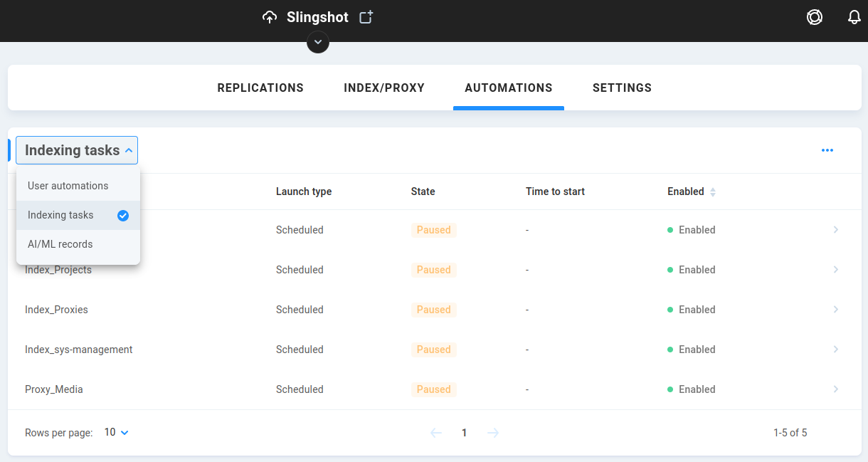Expand Index_Proxies row with right chevron
The image size is (868, 462).
click(x=836, y=310)
